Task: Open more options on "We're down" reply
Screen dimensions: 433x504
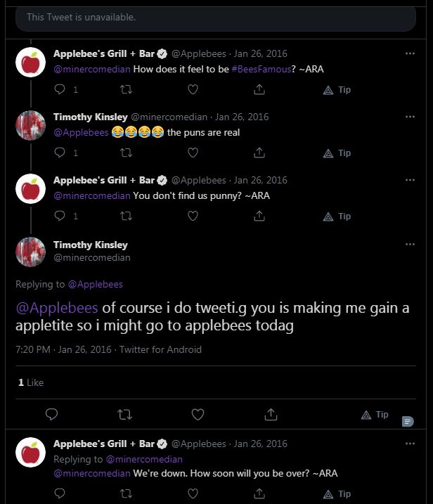Action: [410, 444]
